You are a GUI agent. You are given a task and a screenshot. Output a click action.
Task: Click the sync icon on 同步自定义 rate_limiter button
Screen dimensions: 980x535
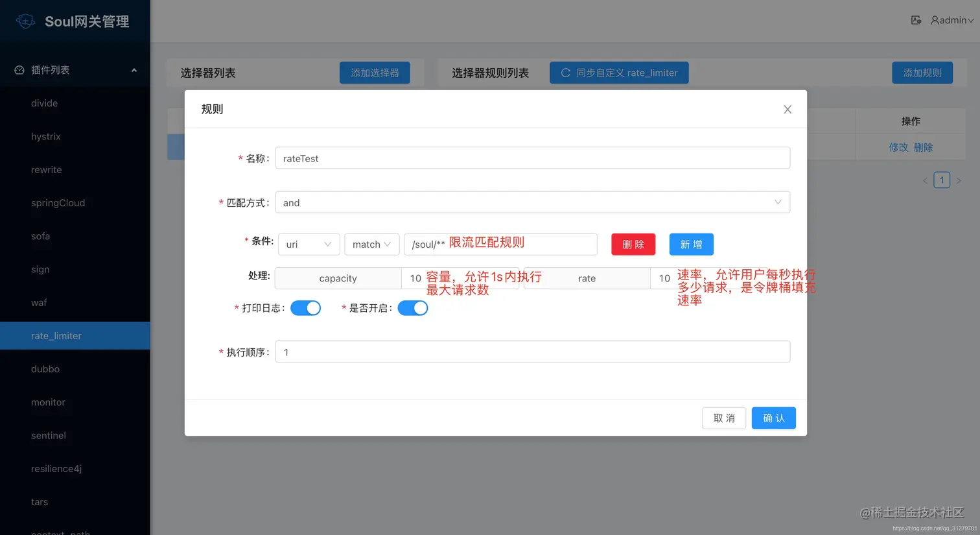[567, 73]
